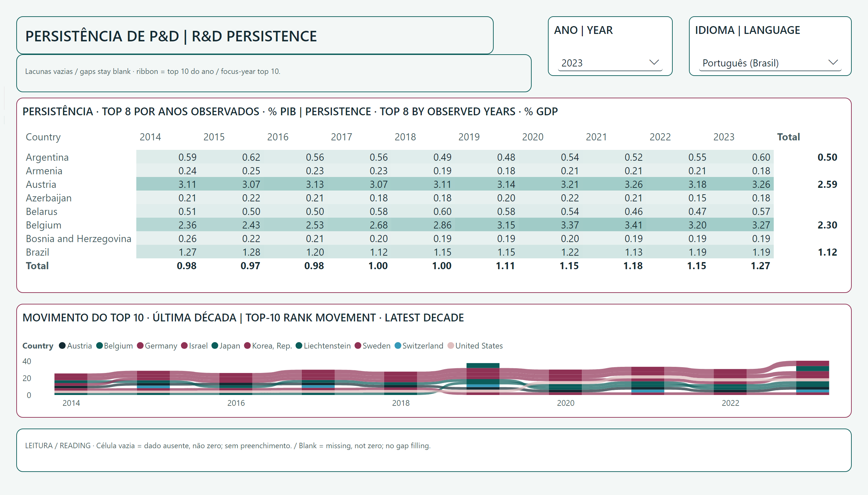Screen dimensions: 868x495
Task: Select the Belarus row label
Action: point(41,212)
